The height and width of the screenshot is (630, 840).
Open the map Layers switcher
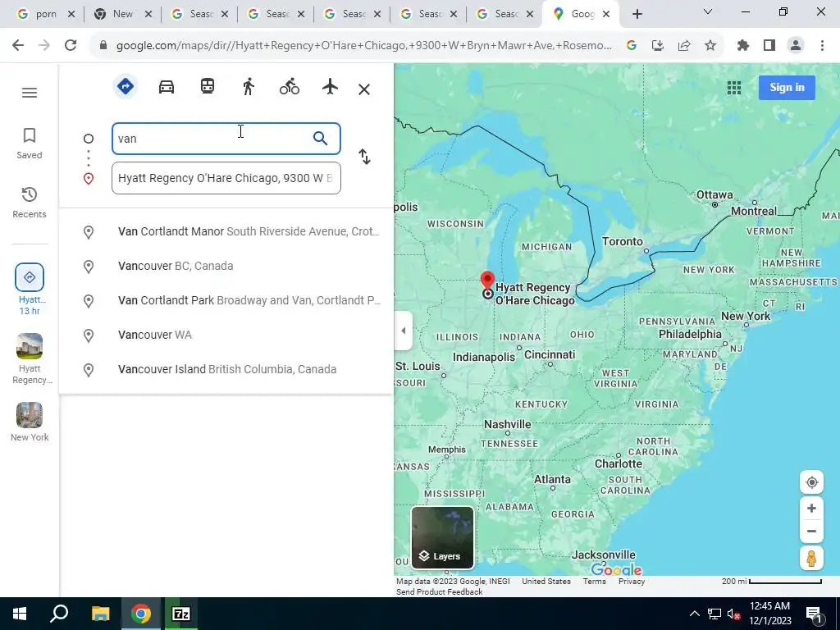point(442,537)
